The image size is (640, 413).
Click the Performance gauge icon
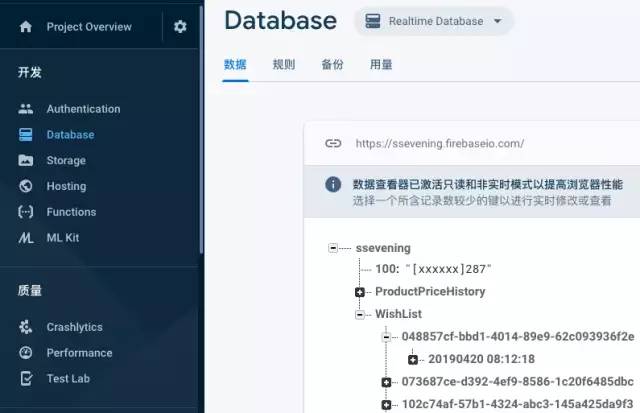tap(26, 353)
